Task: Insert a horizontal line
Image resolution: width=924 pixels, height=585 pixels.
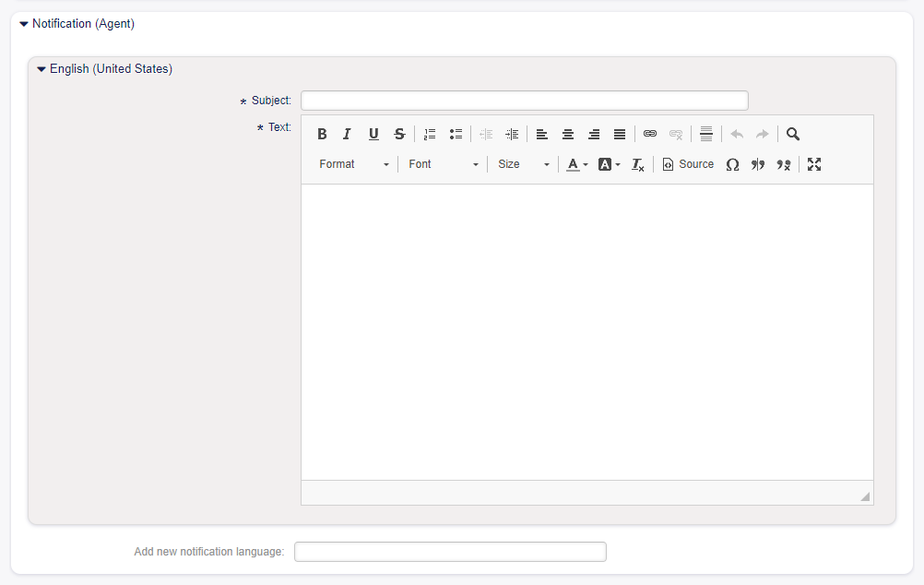Action: pos(706,134)
